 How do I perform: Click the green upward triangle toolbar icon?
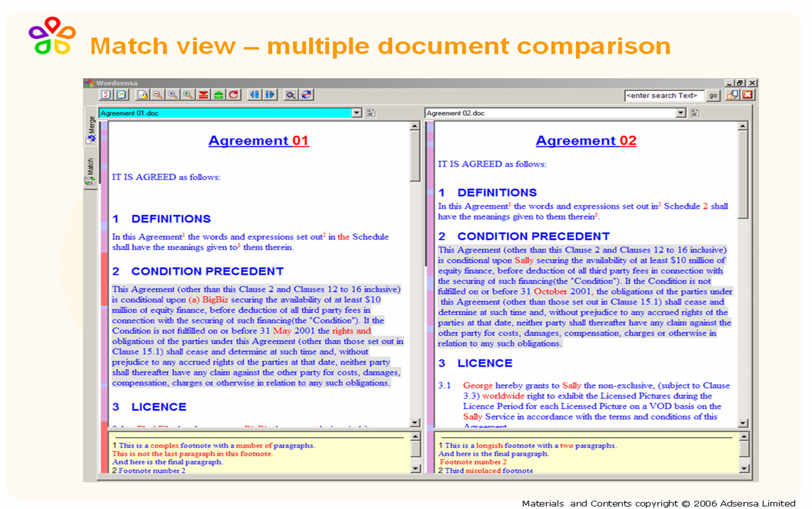pyautogui.click(x=218, y=95)
